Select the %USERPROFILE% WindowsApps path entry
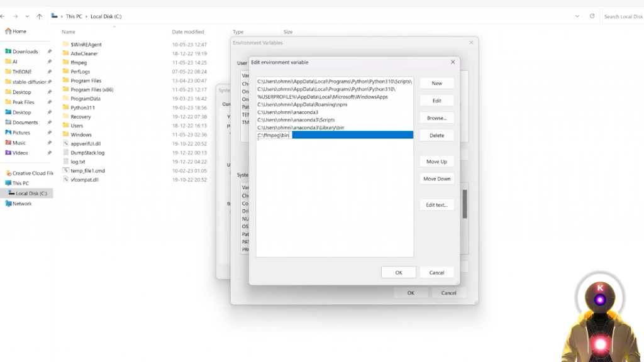The height and width of the screenshot is (362, 644). 335,97
